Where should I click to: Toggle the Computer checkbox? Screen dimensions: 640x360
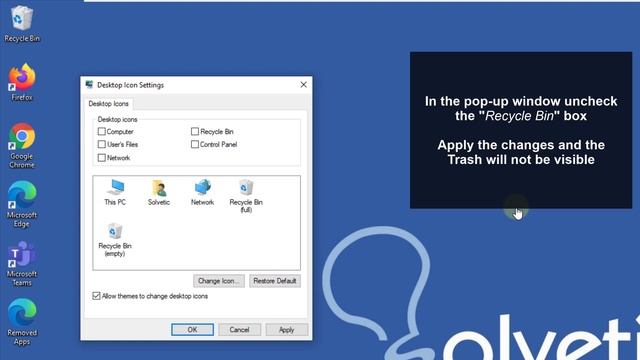[102, 131]
